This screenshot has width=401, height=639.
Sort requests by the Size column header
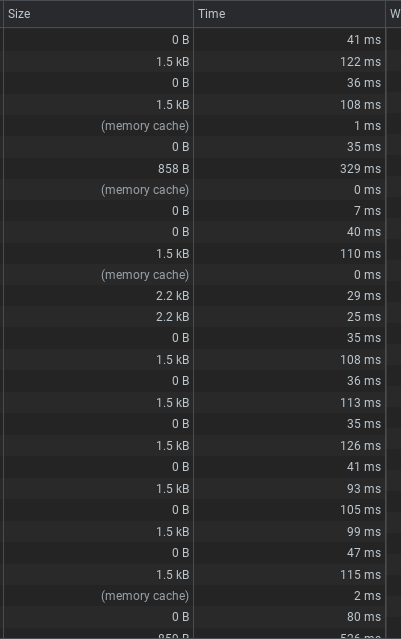[98, 14]
